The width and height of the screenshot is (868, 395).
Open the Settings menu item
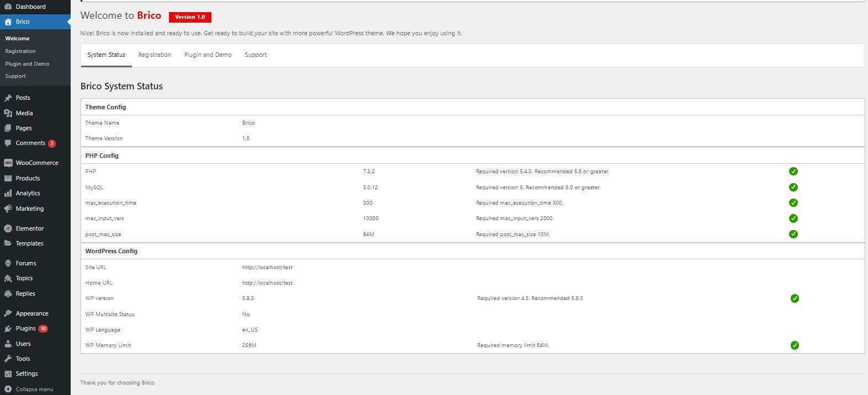27,373
